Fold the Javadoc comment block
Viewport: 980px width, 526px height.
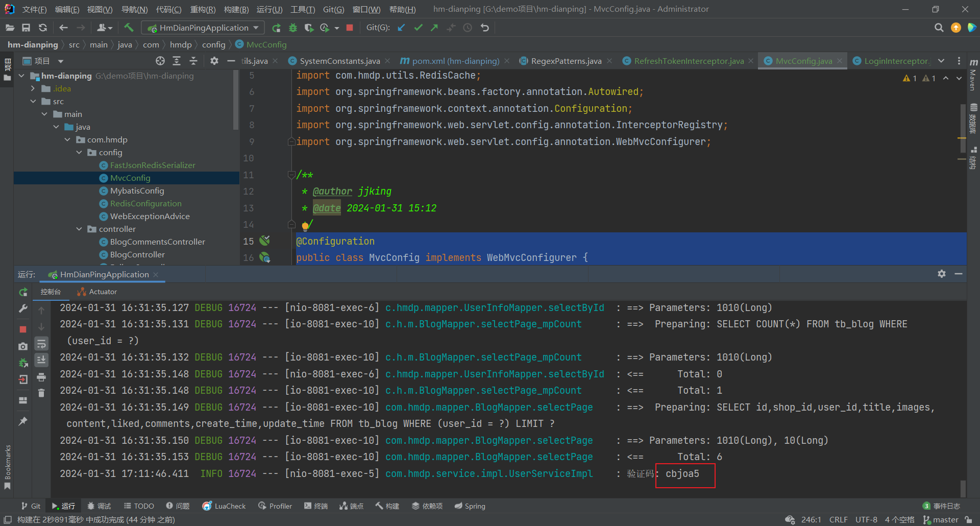pos(291,175)
